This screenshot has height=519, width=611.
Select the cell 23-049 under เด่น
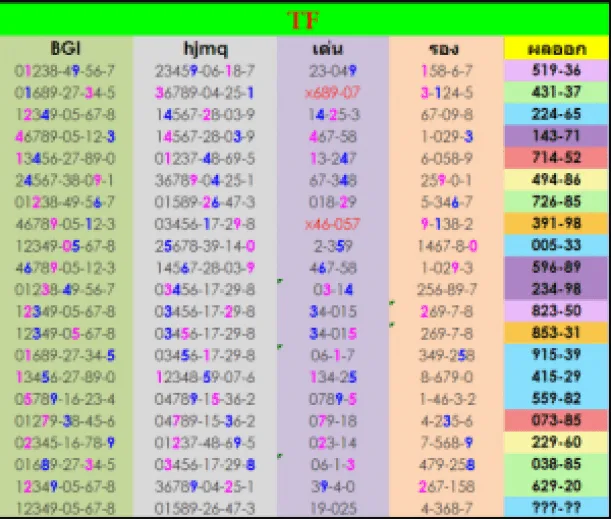pyautogui.click(x=333, y=70)
